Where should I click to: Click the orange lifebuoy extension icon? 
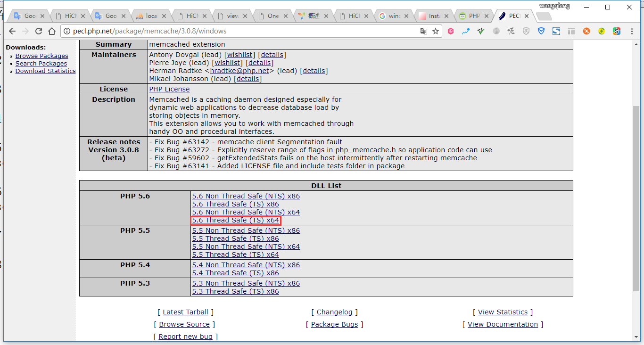586,31
